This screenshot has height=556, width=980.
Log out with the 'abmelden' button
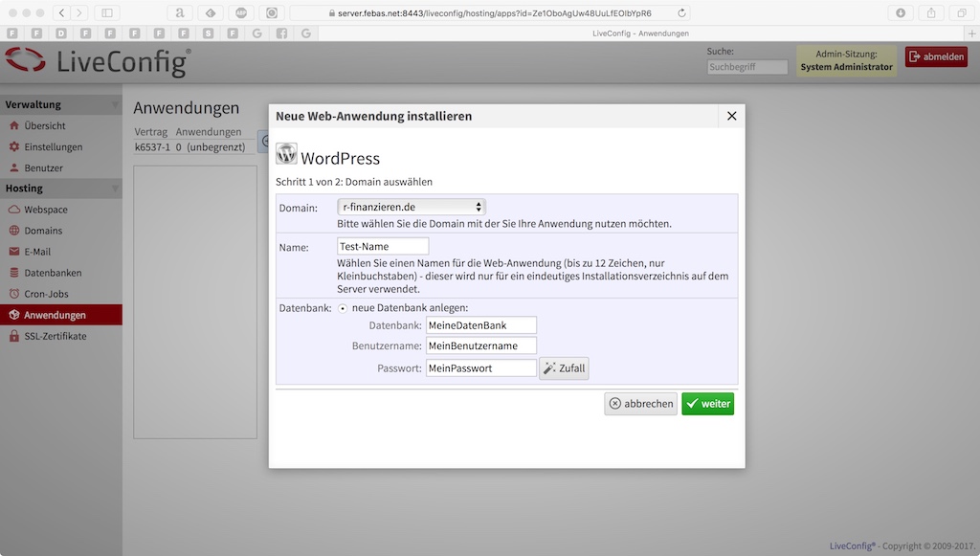(x=936, y=56)
